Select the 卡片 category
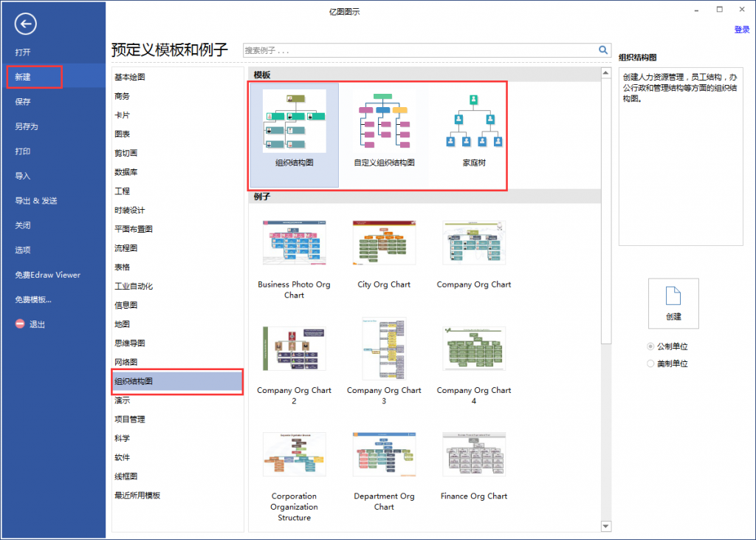756x540 pixels. click(122, 115)
